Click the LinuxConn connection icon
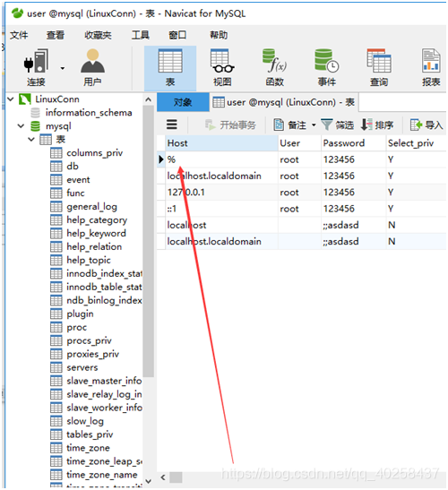 (x=25, y=99)
